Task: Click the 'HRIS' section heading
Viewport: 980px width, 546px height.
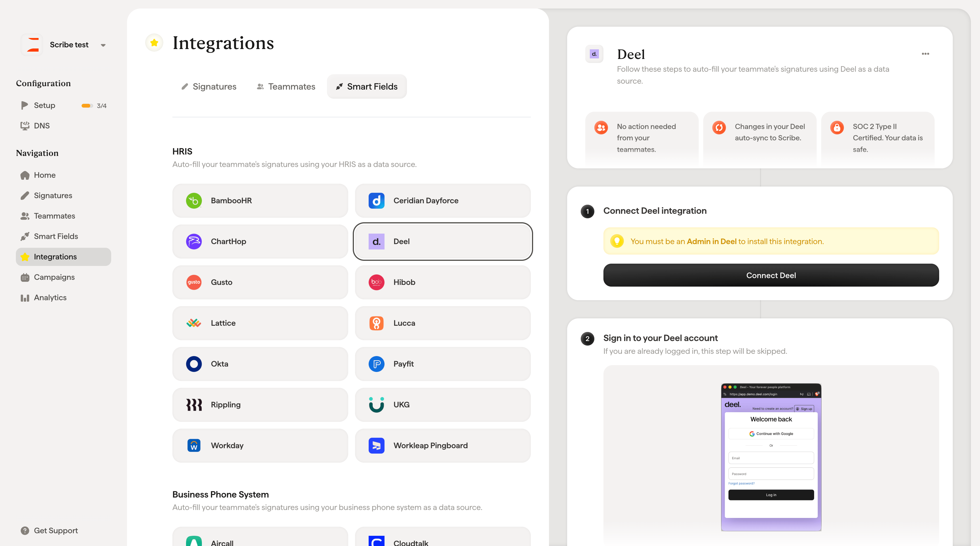Action: point(182,151)
